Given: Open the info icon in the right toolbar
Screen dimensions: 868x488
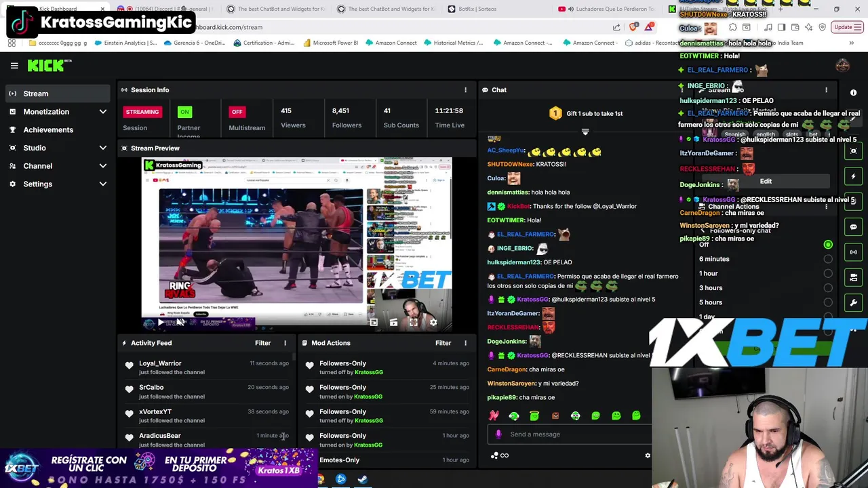Looking at the screenshot, I should (x=853, y=93).
